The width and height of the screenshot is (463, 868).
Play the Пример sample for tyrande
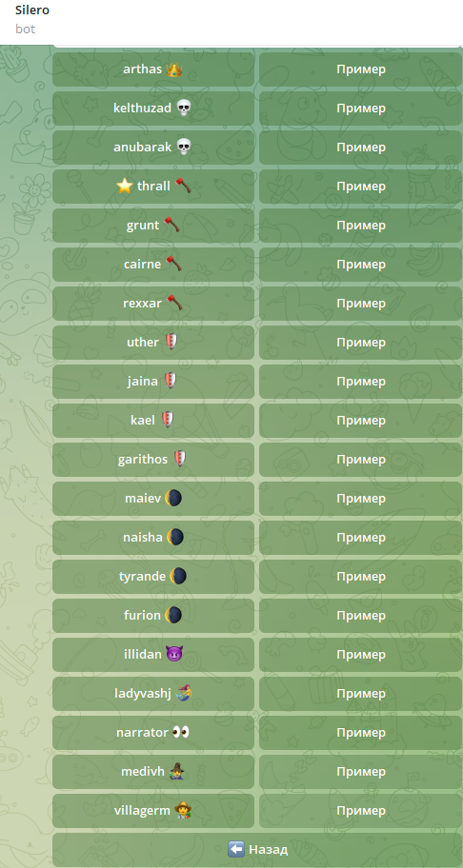pyautogui.click(x=360, y=577)
